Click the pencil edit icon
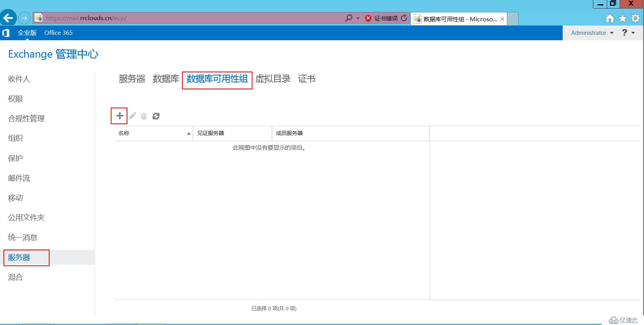This screenshot has height=325, width=644. click(x=132, y=116)
